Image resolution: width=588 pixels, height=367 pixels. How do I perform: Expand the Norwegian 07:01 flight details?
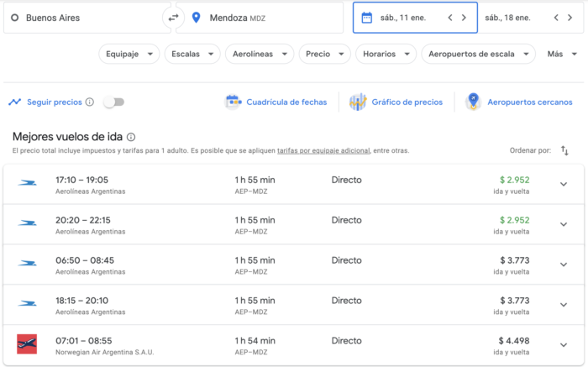563,345
